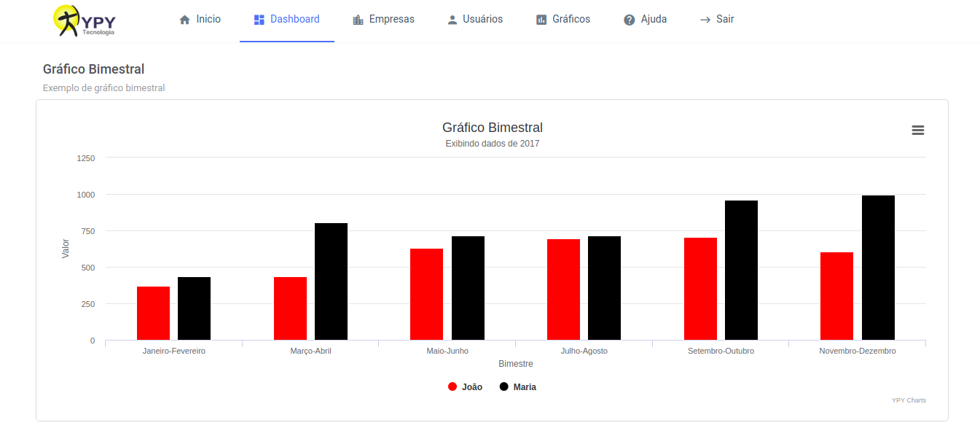The height and width of the screenshot is (447, 980).
Task: Select João's Janeiro-Fevereiro red bar
Action: pos(153,313)
